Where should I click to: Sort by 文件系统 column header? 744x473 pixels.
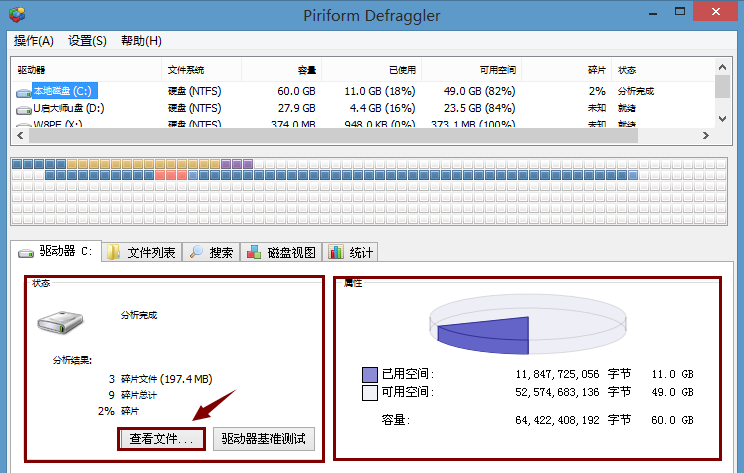click(202, 70)
